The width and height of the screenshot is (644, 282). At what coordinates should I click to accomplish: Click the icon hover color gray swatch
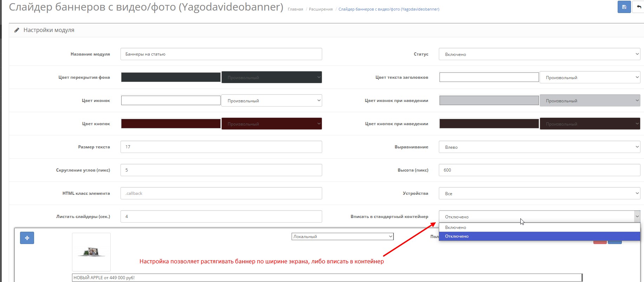[489, 101]
